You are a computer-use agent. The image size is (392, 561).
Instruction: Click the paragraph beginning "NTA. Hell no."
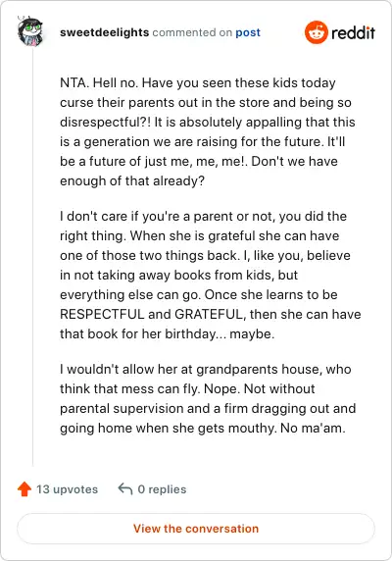[208, 131]
